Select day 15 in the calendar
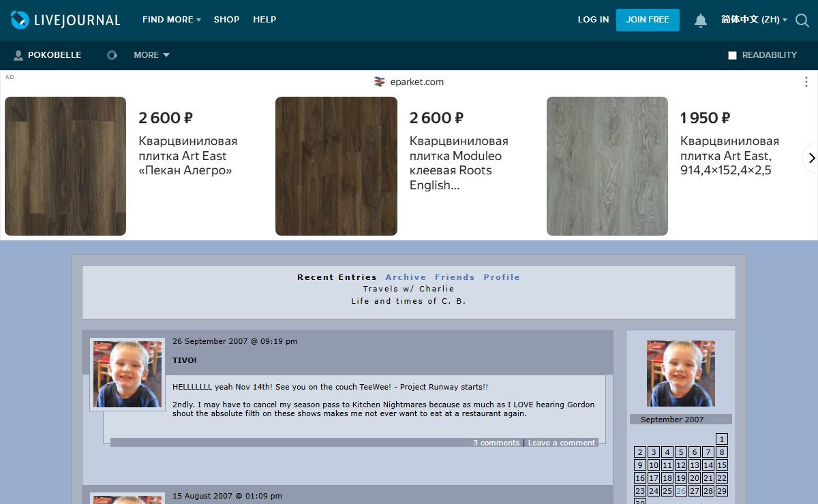This screenshot has width=818, height=504. (x=722, y=465)
